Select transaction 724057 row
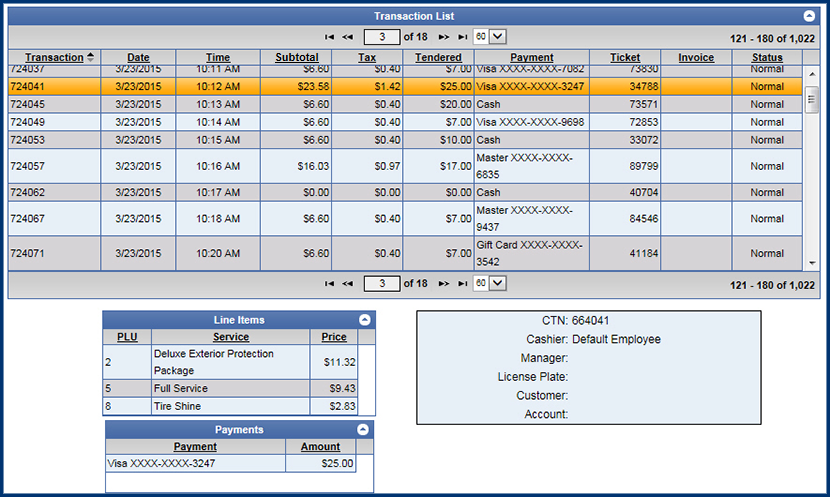This screenshot has width=830, height=497. tap(400, 166)
